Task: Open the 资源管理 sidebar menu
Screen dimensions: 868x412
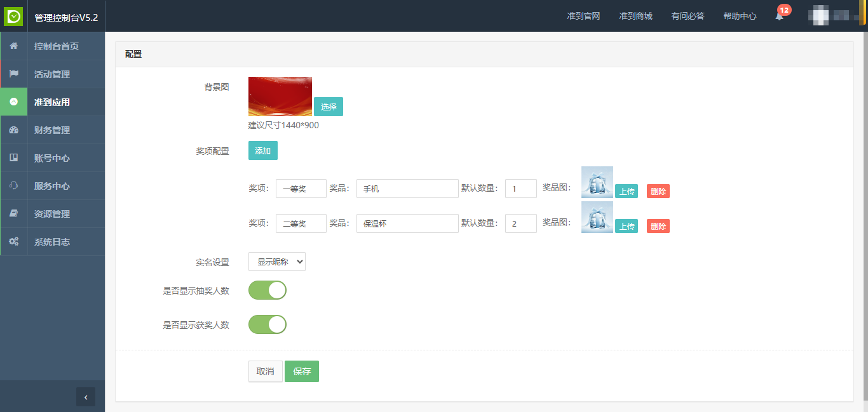Action: click(52, 214)
